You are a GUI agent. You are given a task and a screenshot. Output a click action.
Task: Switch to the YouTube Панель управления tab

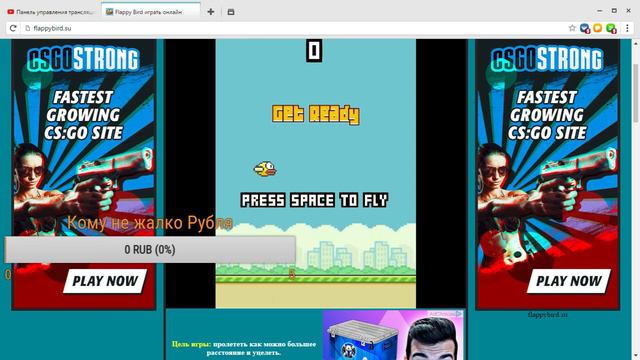51,12
